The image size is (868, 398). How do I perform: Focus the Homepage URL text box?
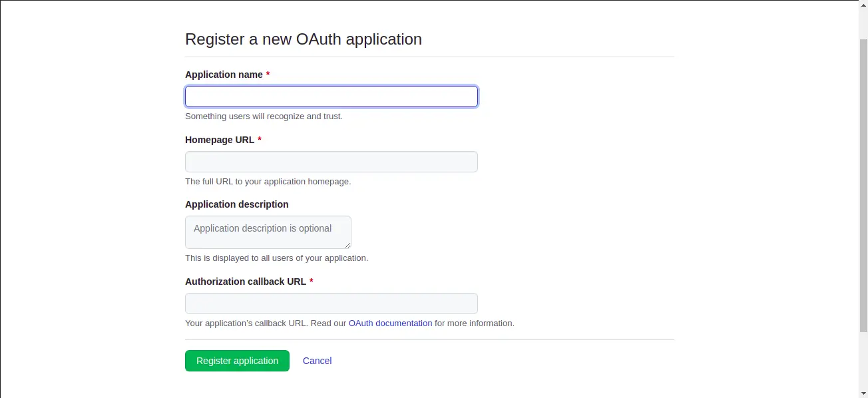[331, 162]
